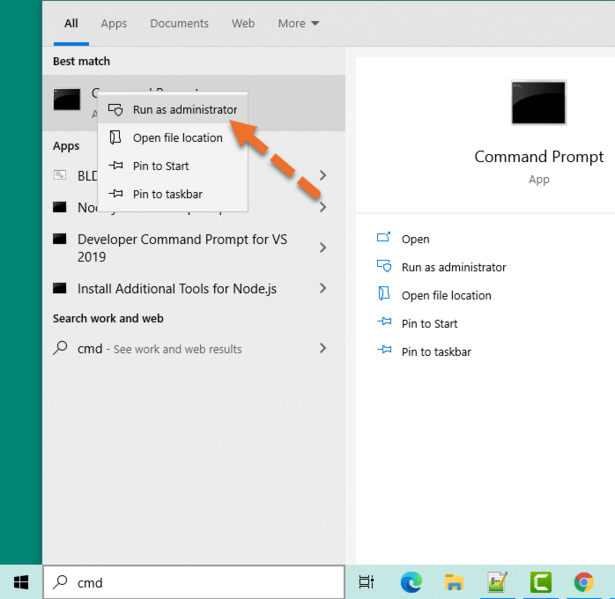Image resolution: width=615 pixels, height=599 pixels.
Task: Choose Open file location in context menu
Action: (173, 138)
